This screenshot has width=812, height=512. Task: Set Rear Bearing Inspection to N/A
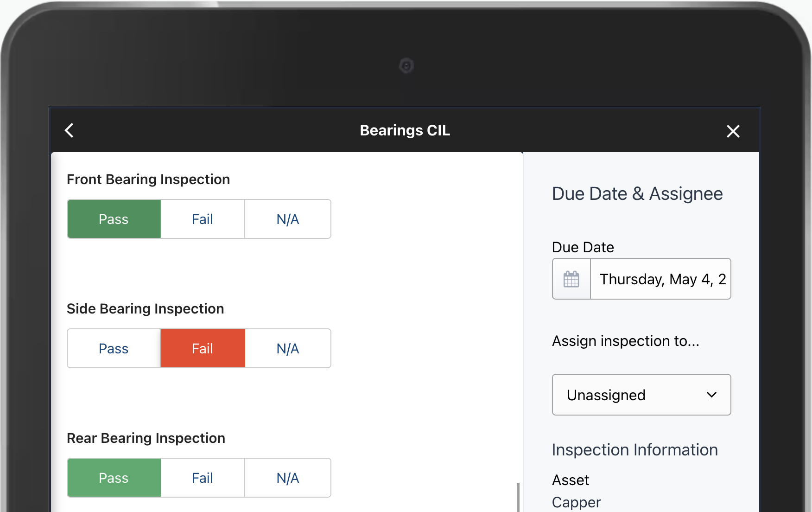click(x=288, y=478)
